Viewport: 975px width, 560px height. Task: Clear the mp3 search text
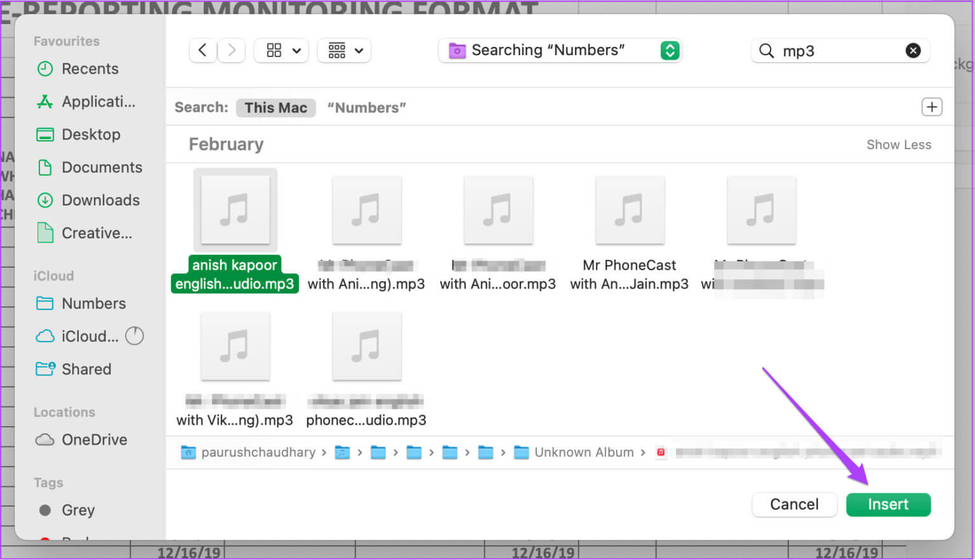click(x=913, y=51)
